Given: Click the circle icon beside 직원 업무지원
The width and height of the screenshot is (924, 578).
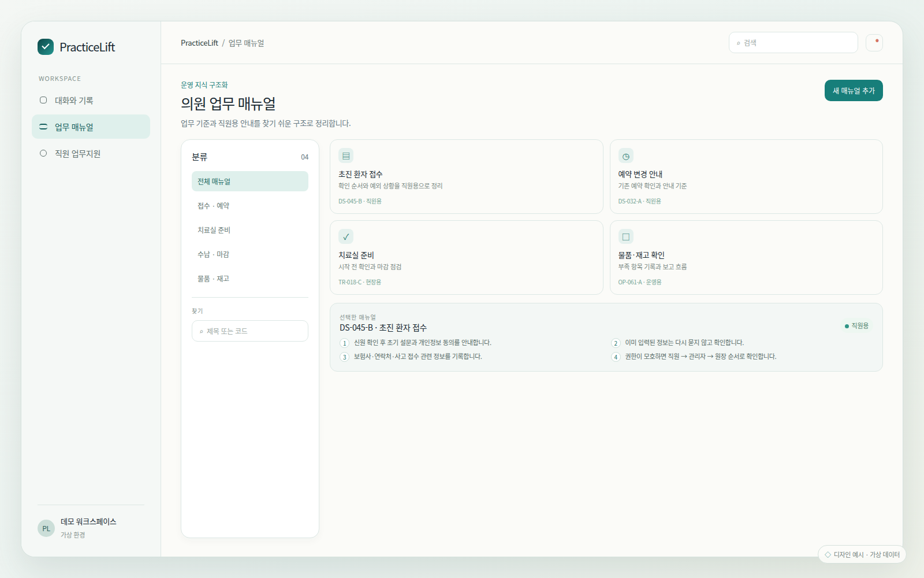Looking at the screenshot, I should click(43, 153).
